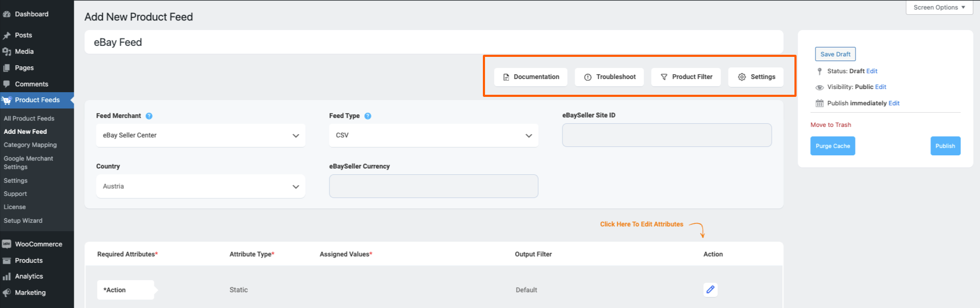Click the Required Attributes column header
980x308 pixels.
point(128,254)
